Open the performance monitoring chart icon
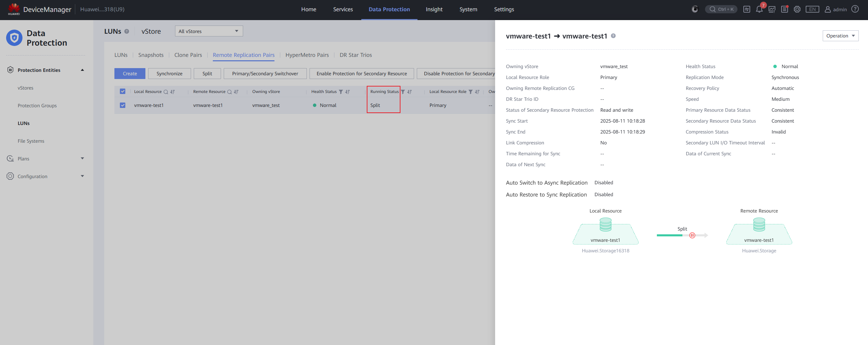The height and width of the screenshot is (345, 868). (x=772, y=9)
